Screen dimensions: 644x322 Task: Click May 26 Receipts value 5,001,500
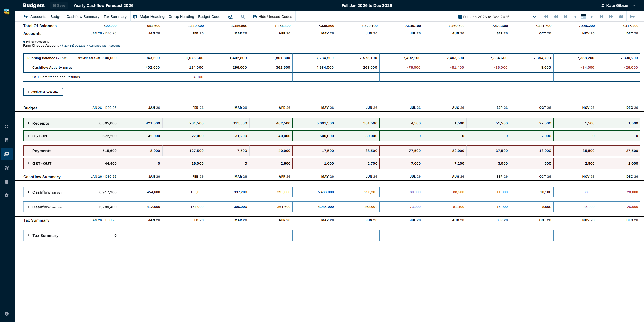(314, 123)
